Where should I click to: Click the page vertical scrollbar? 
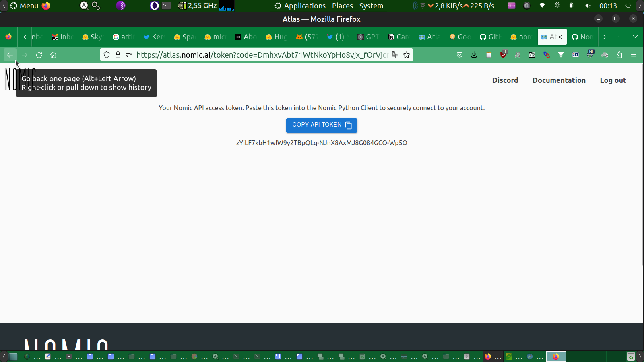(642, 165)
